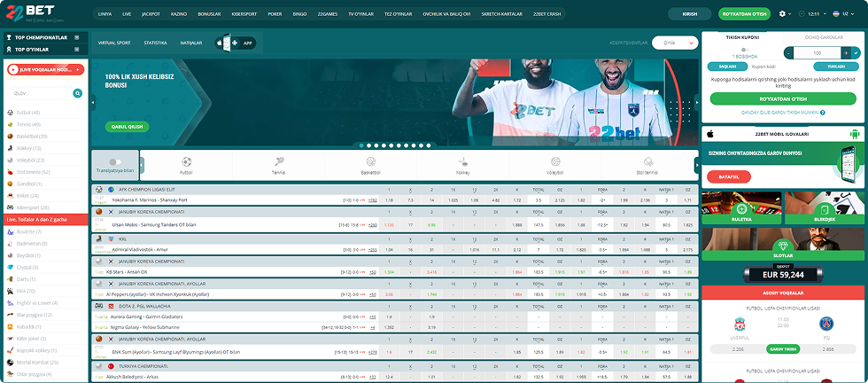The height and width of the screenshot is (383, 868).
Task: Click the play icon on Live voqealar button
Action: [x=14, y=70]
